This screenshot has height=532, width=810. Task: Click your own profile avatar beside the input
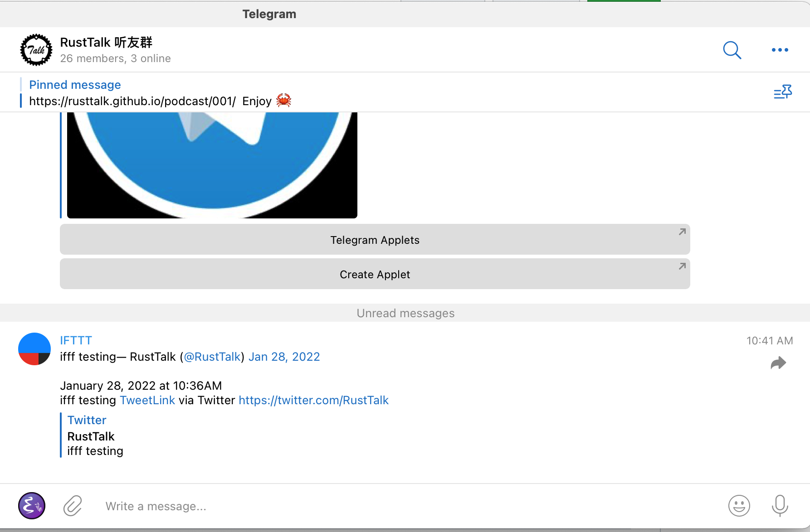click(32, 506)
